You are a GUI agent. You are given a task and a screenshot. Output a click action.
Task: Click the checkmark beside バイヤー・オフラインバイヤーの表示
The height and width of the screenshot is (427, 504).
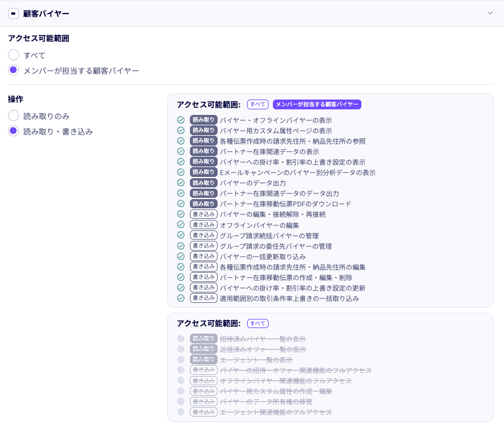point(180,120)
